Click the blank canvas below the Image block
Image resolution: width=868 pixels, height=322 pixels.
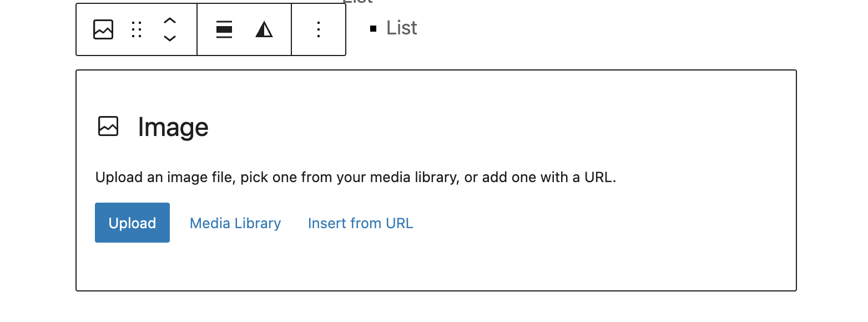tap(436, 307)
